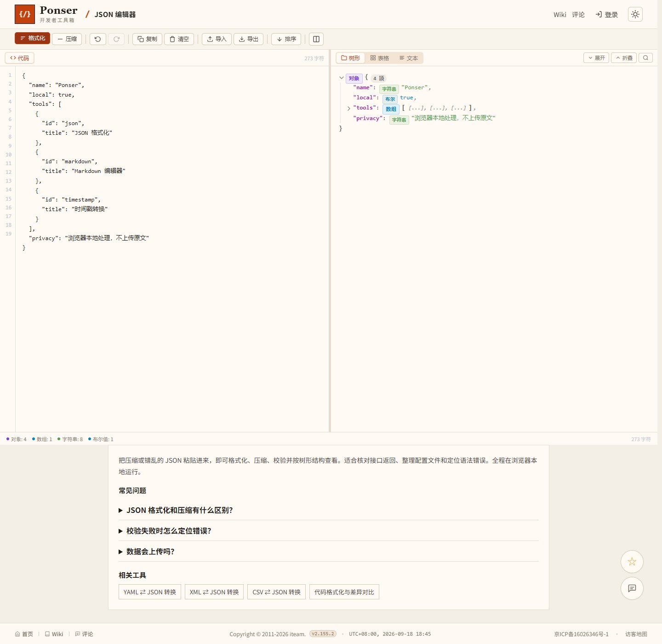Image resolution: width=662 pixels, height=644 pixels.
Task: Click the 相关工具 heading
Action: (132, 575)
